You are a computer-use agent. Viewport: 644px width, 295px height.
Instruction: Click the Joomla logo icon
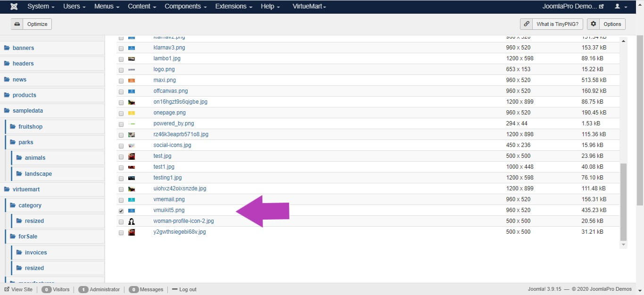click(x=14, y=7)
